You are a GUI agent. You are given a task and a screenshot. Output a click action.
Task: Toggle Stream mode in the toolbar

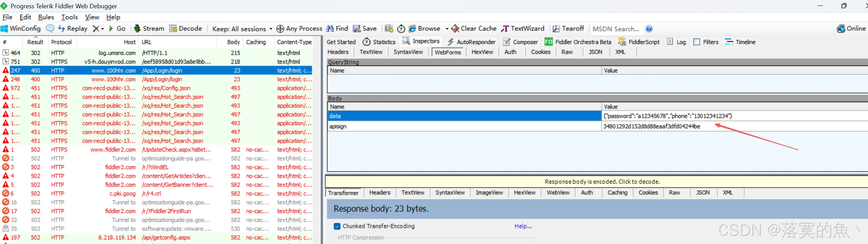pyautogui.click(x=149, y=29)
